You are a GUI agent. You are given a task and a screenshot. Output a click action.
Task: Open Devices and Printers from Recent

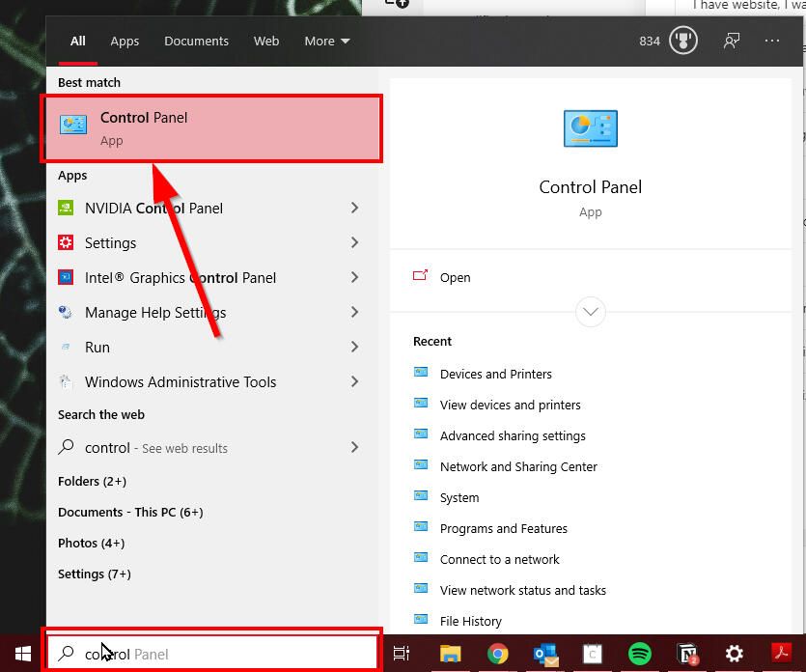[498, 374]
